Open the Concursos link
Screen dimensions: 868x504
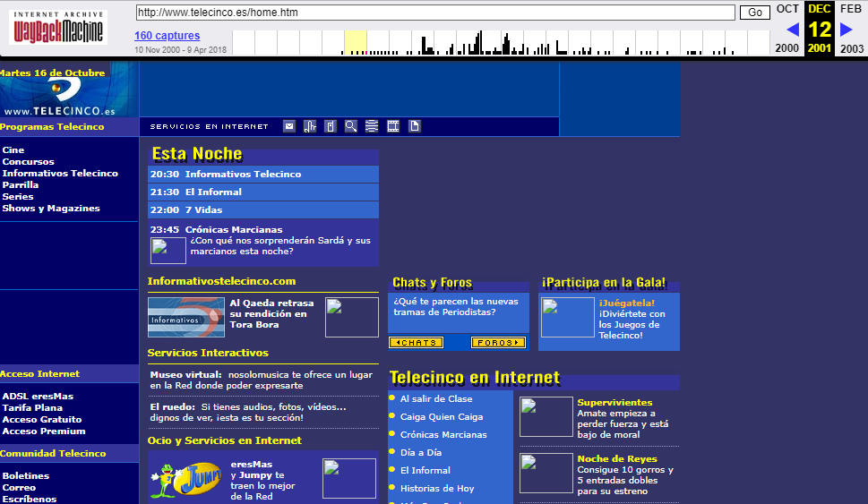[x=29, y=161]
